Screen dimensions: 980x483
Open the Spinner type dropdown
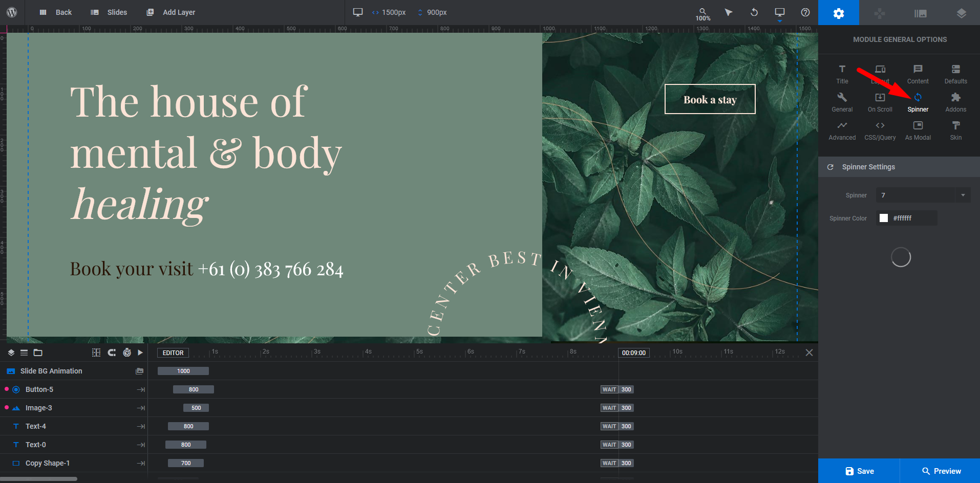(923, 195)
